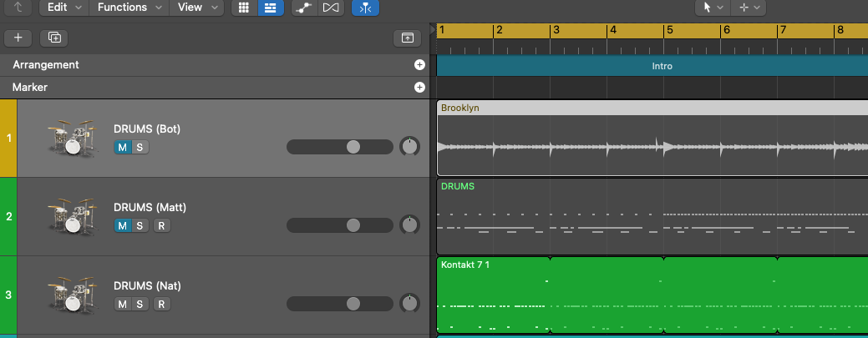Click the up-arrow back button
Viewport: 868px width, 338px height.
[x=18, y=8]
